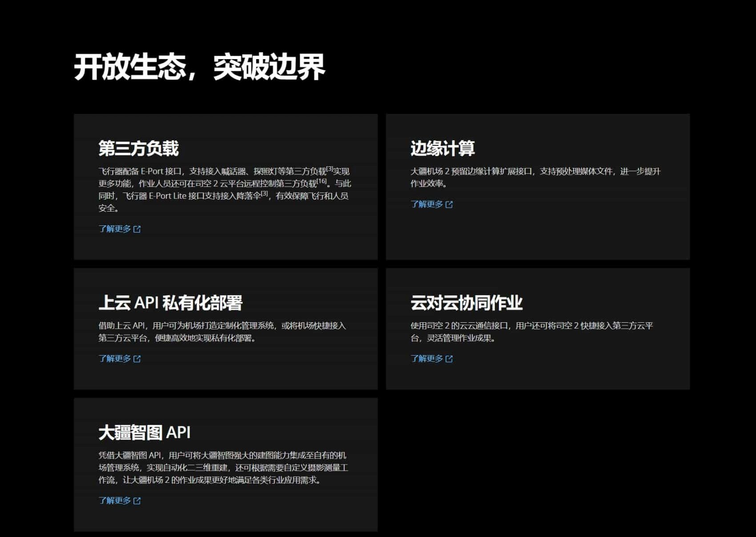
Task: Visit 了解更多 text under 大疆智图 API
Action: 115,501
